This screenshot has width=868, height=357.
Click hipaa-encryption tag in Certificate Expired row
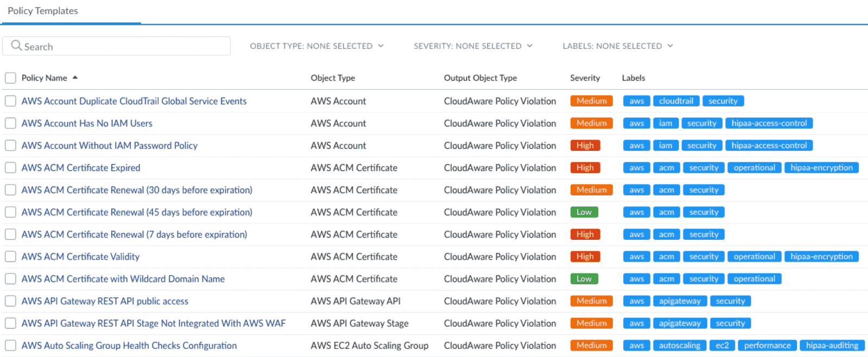(x=821, y=168)
